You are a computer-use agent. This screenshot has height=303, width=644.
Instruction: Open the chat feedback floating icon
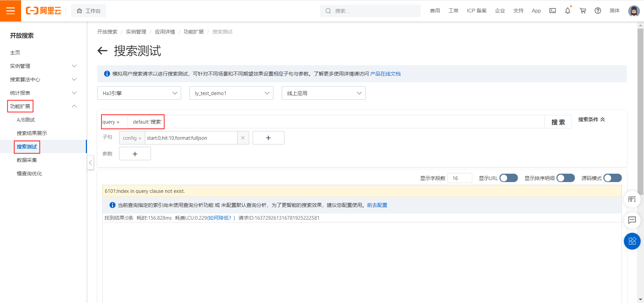pos(632,220)
